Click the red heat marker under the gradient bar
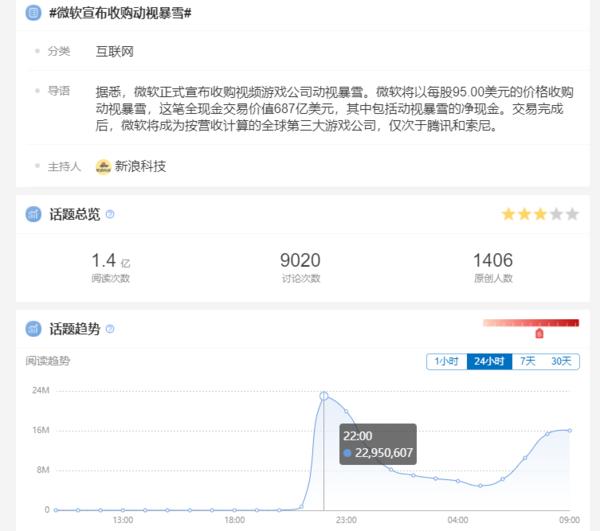Image resolution: width=600 pixels, height=531 pixels. click(x=539, y=334)
